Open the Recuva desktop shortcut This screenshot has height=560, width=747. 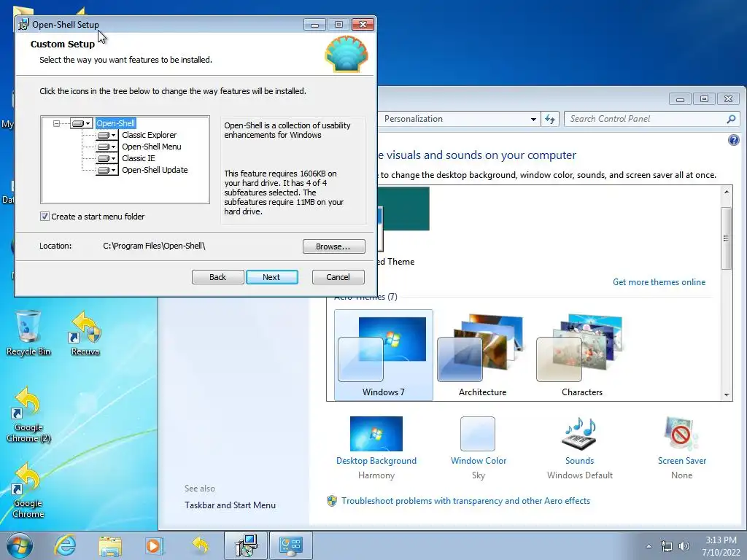click(85, 334)
